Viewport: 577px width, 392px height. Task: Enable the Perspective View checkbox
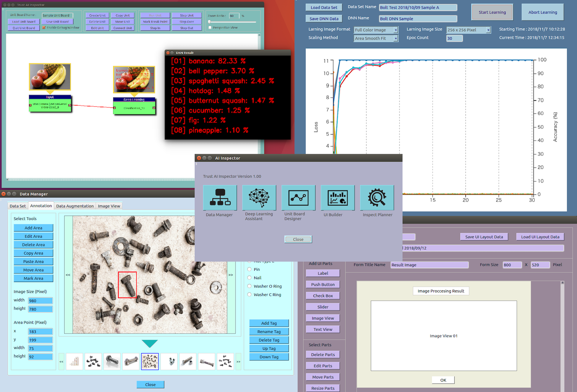point(210,27)
